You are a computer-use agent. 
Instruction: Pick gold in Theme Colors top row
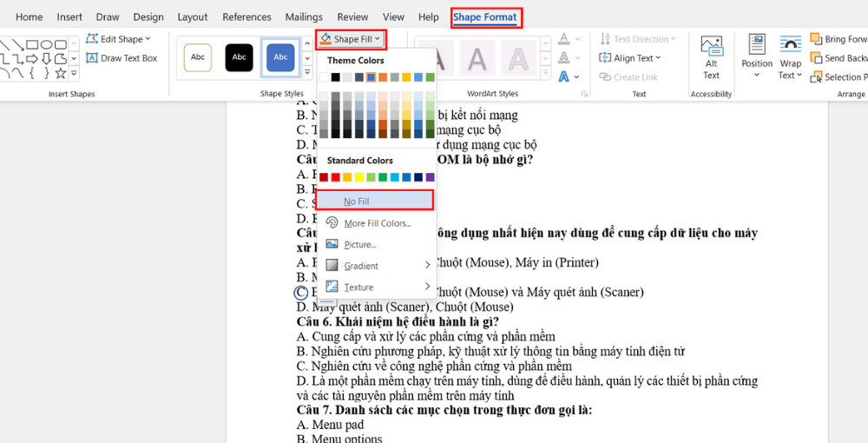(x=406, y=77)
